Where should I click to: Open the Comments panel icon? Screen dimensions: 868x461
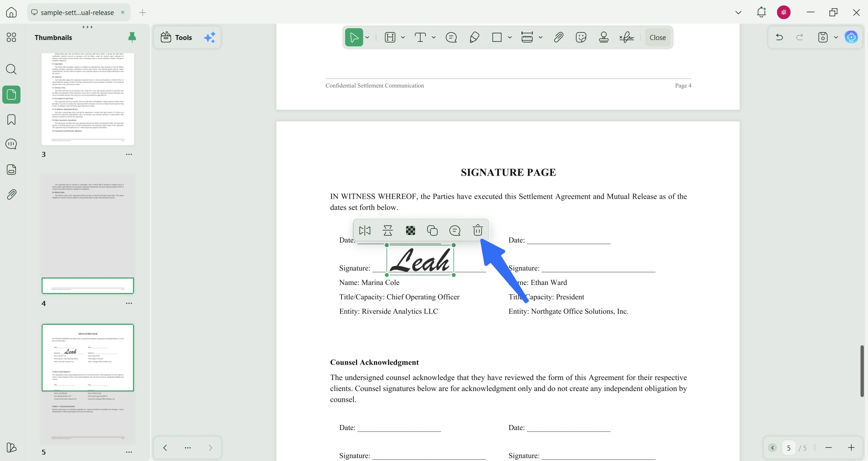tap(11, 144)
